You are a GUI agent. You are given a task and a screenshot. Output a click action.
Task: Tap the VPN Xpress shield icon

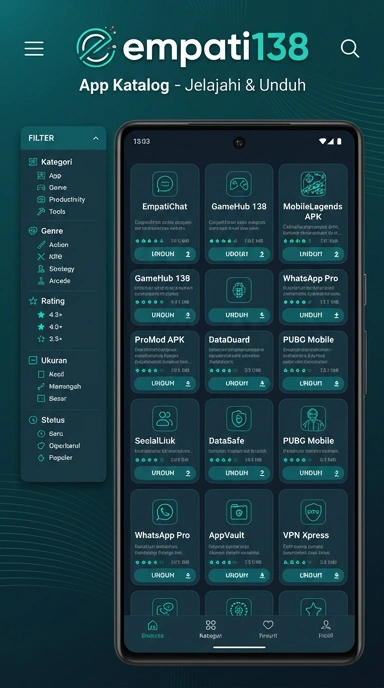point(313,512)
